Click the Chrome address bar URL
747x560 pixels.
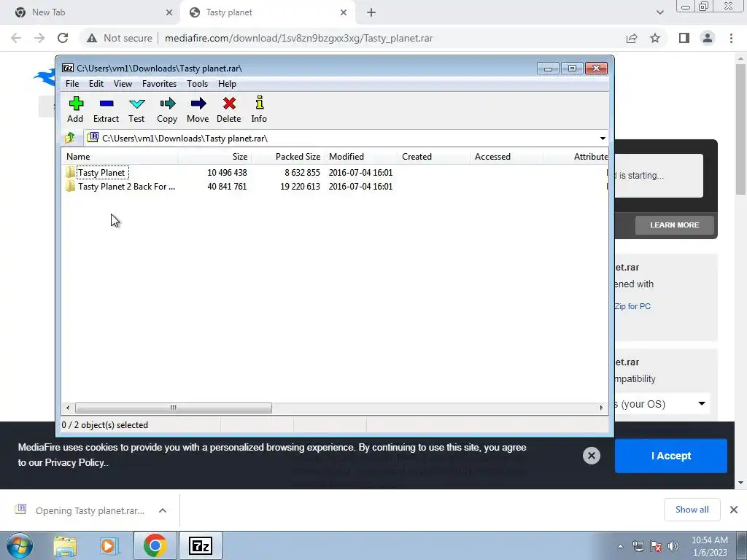pos(298,38)
